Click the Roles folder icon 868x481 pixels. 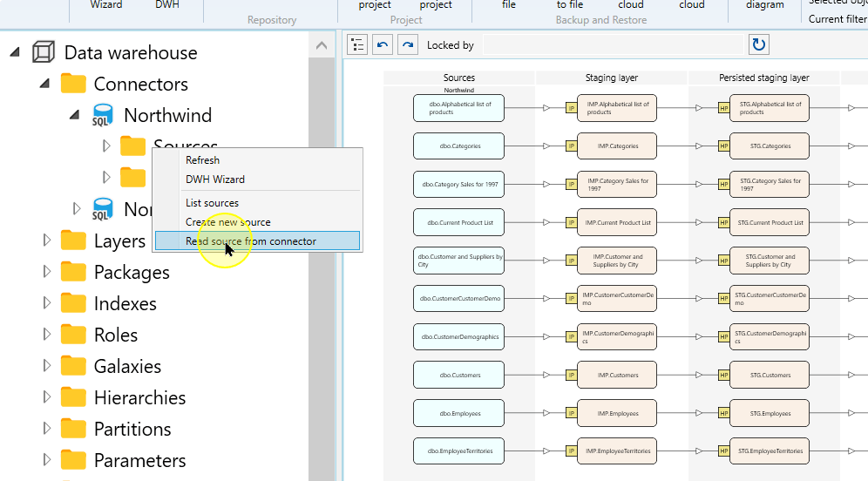click(73, 335)
